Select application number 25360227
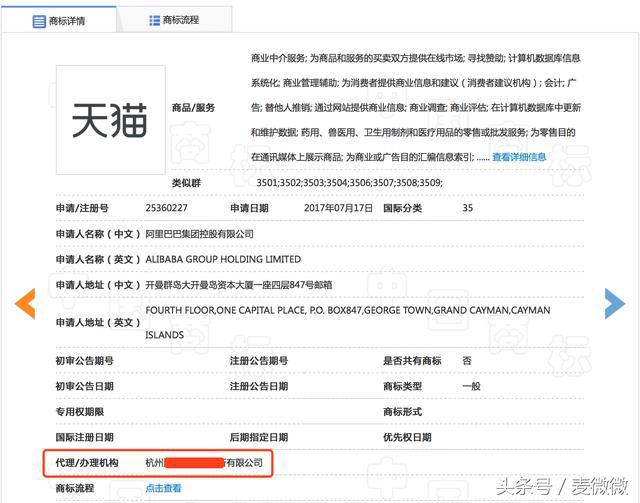The width and height of the screenshot is (640, 503). [x=166, y=208]
